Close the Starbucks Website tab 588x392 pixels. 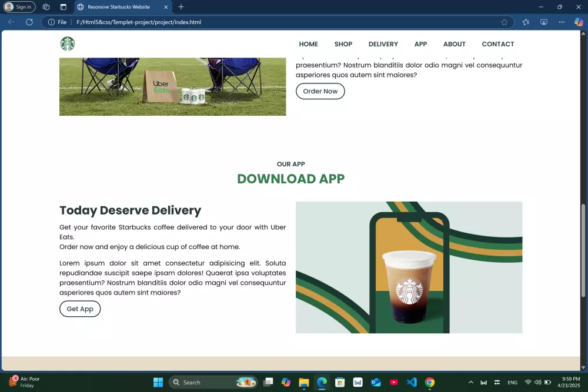tap(166, 6)
